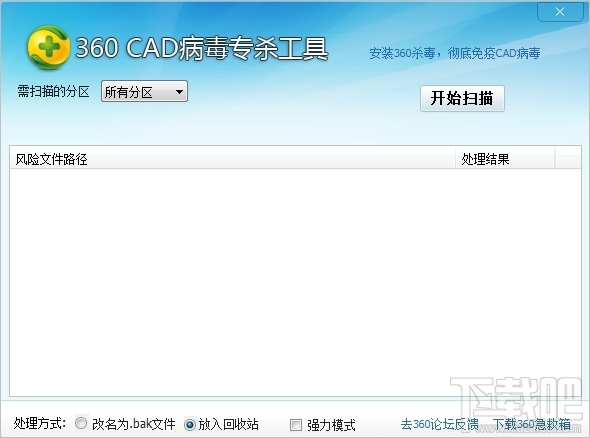Image resolution: width=590 pixels, height=438 pixels.
Task: Open the 下载360急救箱 link
Action: [531, 424]
